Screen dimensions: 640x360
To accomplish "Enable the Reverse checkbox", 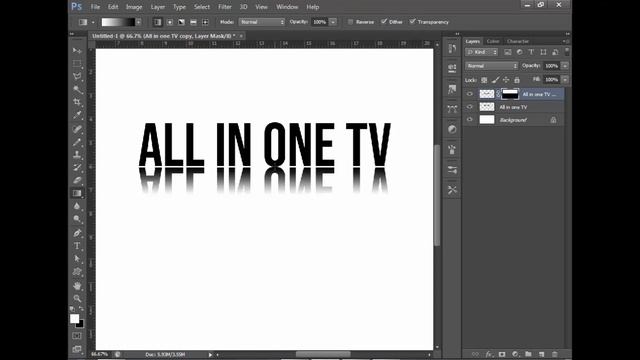I will pyautogui.click(x=350, y=22).
